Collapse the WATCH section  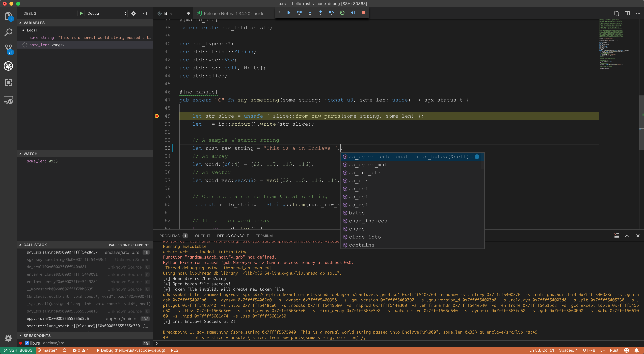coord(30,154)
